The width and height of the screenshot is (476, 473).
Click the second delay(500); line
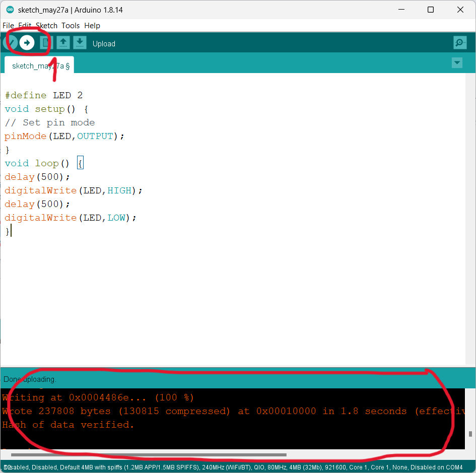[37, 204]
